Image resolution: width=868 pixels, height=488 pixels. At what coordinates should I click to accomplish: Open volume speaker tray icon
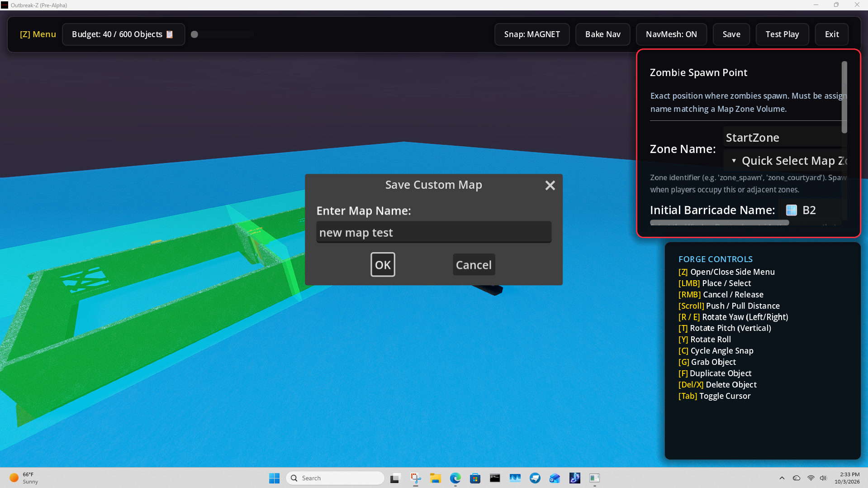click(823, 478)
